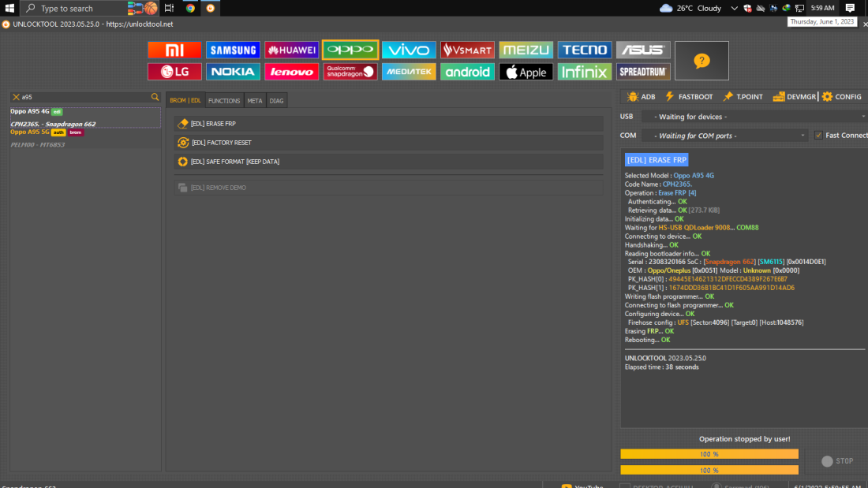
Task: Open Task View on the taskbar
Action: [170, 9]
